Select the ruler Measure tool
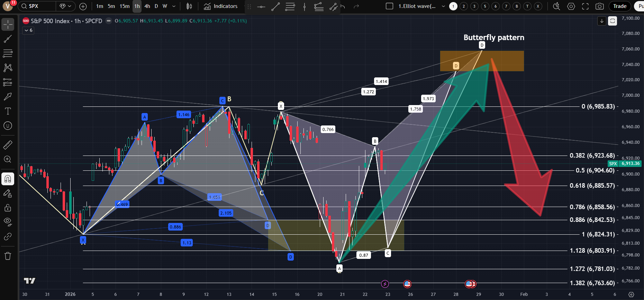 tap(8, 145)
